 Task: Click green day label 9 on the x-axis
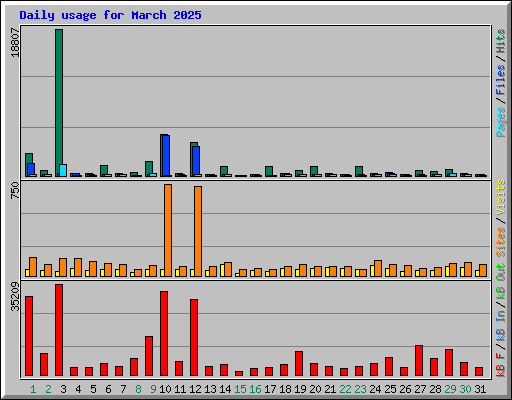[x=153, y=389]
